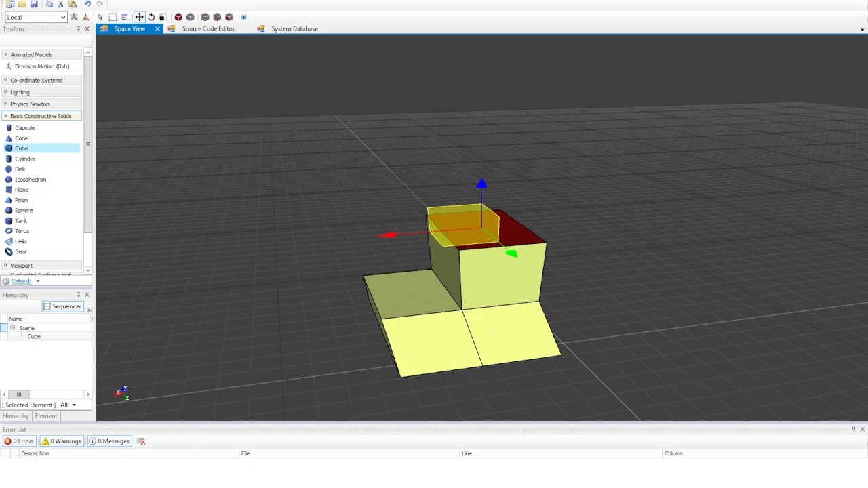868x488 pixels.
Task: Close the Hierarchy panel
Action: (x=87, y=295)
